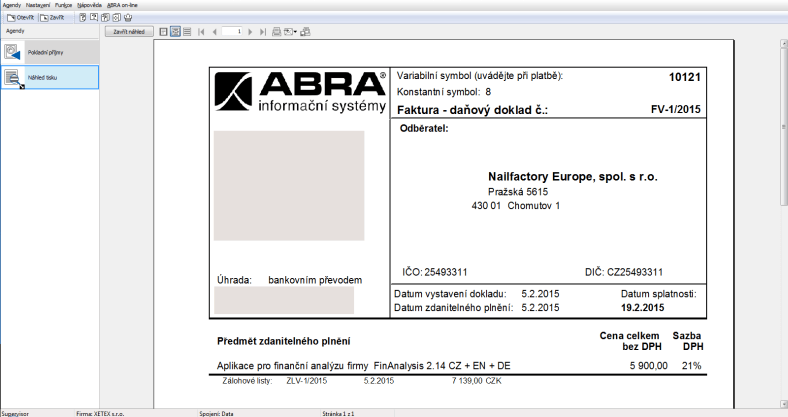Click the page number input field
788x417 pixels.
(232, 31)
